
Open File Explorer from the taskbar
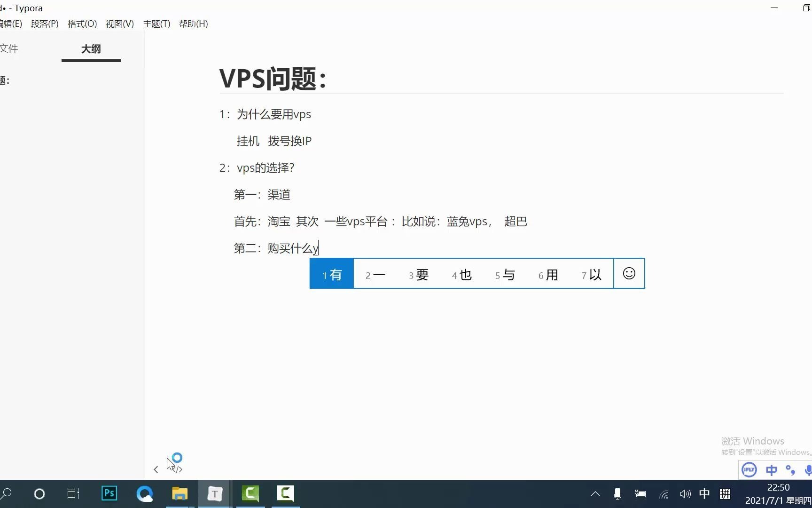pyautogui.click(x=180, y=493)
